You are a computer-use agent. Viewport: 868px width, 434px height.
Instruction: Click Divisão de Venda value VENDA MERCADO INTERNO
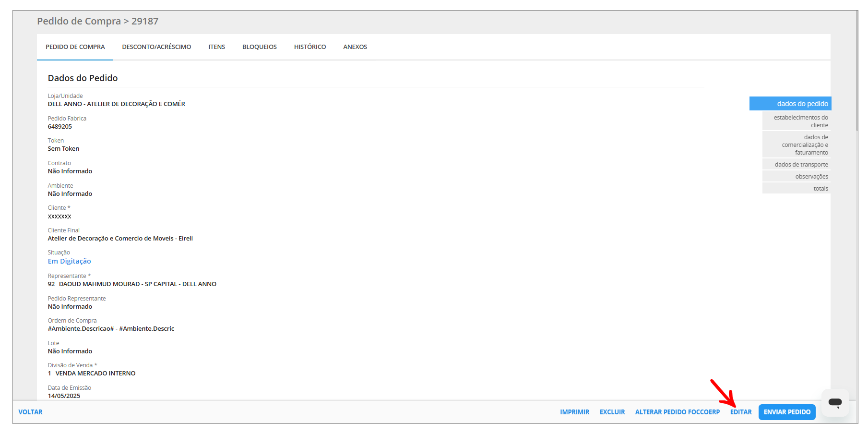coord(92,374)
